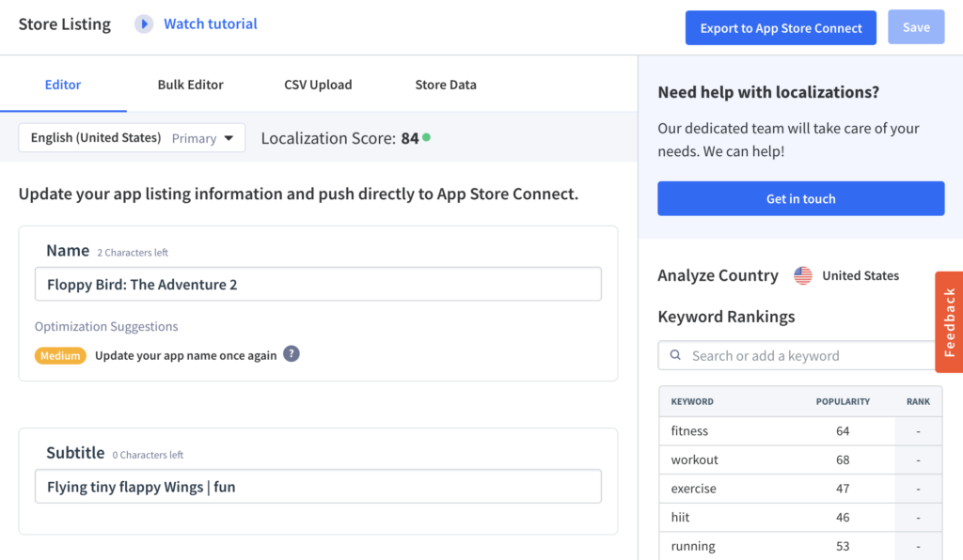Click the 'workout' keyword row
The image size is (963, 560).
click(x=800, y=460)
